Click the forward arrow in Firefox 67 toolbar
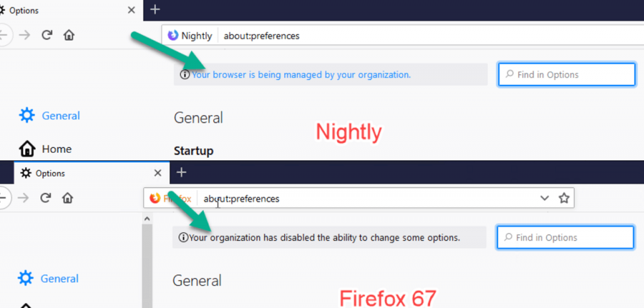The height and width of the screenshot is (308, 644). pos(23,198)
